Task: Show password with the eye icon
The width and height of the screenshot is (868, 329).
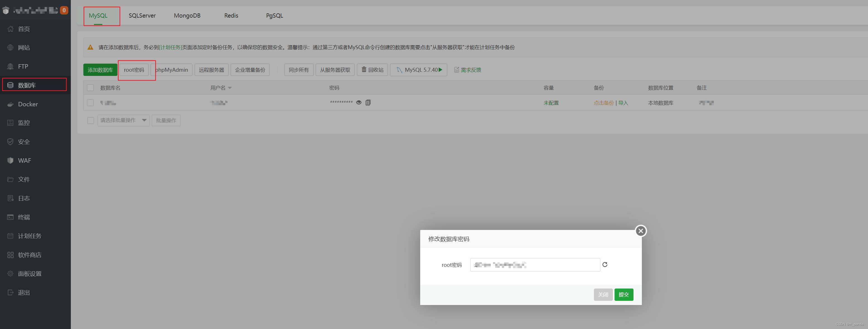Action: click(359, 102)
